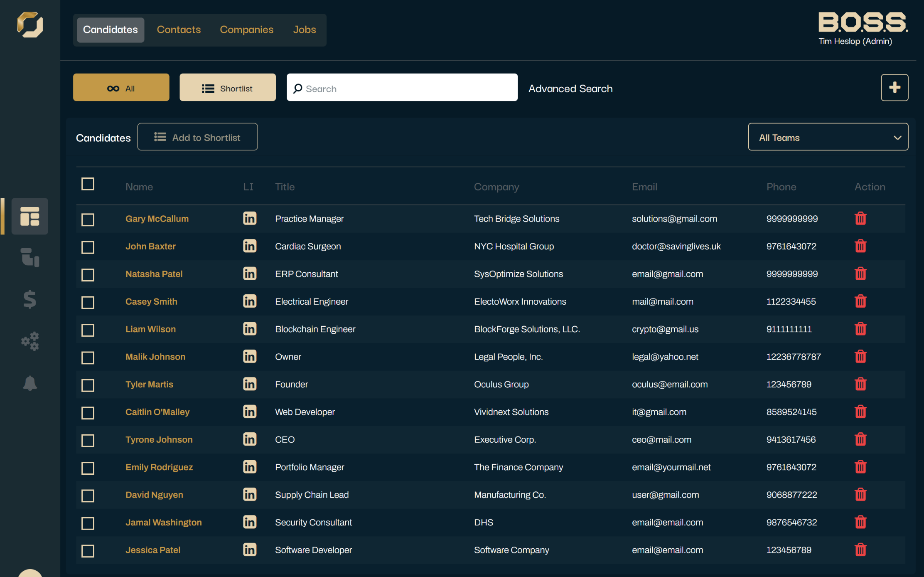This screenshot has height=577, width=924.
Task: Open John Baxter's LinkedIn profile icon
Action: coord(249,246)
